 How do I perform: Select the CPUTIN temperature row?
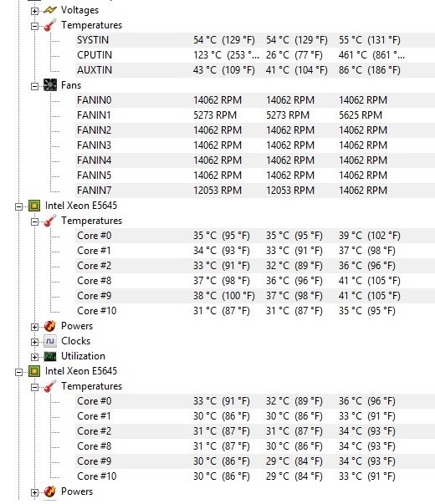coord(255,55)
